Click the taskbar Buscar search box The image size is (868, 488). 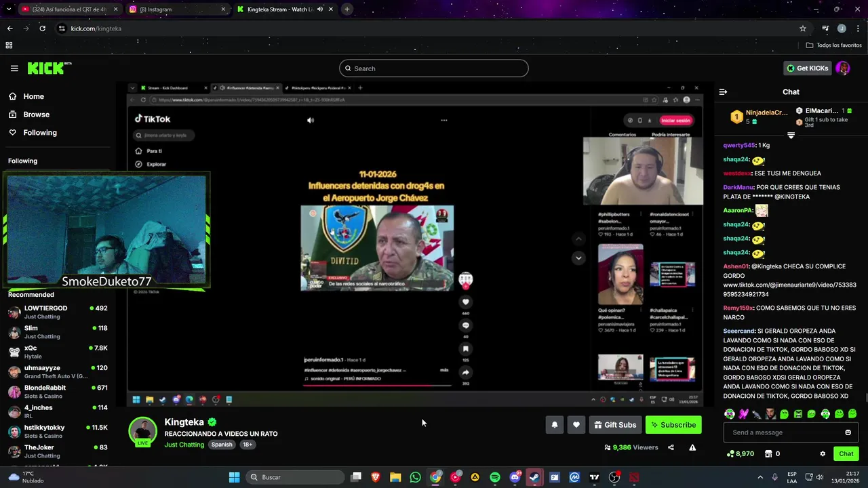point(294,477)
